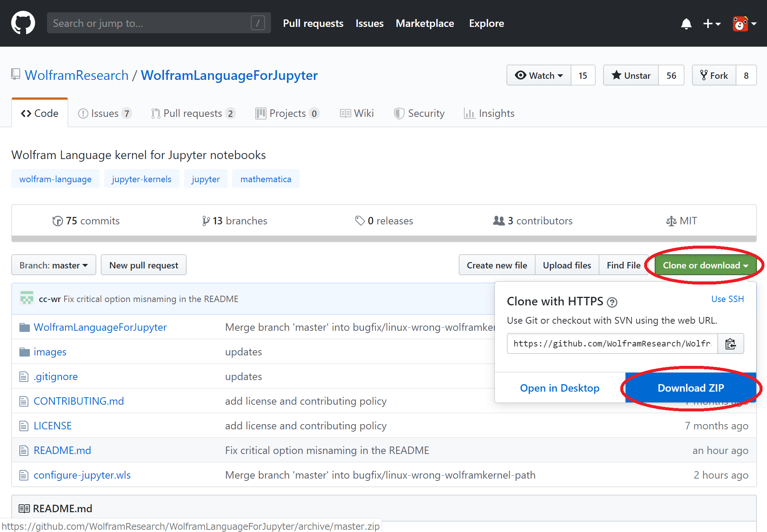
Task: Open the Watch dropdown
Action: (539, 75)
